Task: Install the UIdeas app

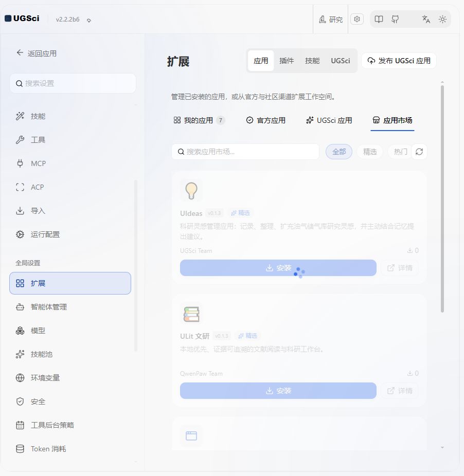Action: click(x=278, y=268)
